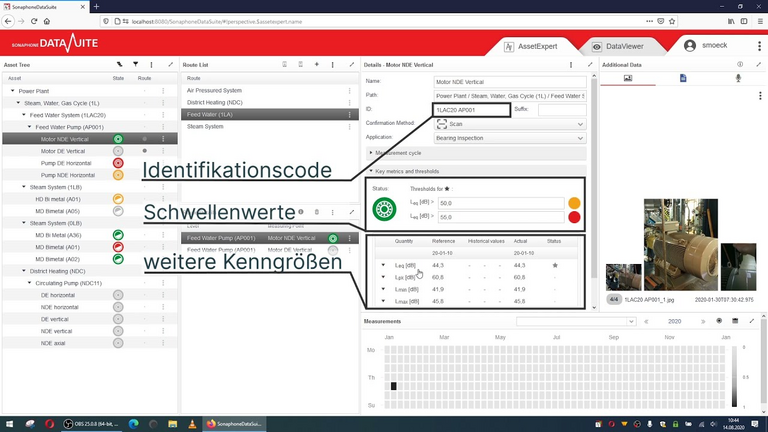The image size is (768, 432).
Task: Click the Sonaphone DataSuite logo
Action: 55,43
